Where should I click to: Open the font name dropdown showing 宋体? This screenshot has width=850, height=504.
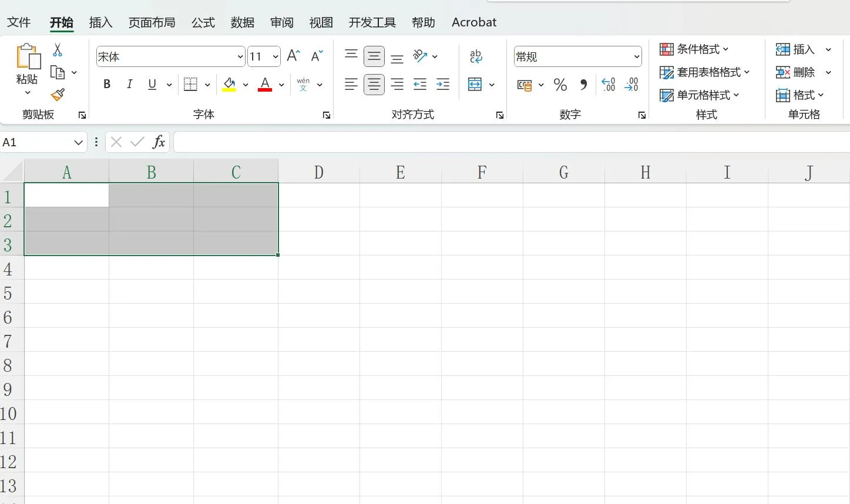point(240,57)
